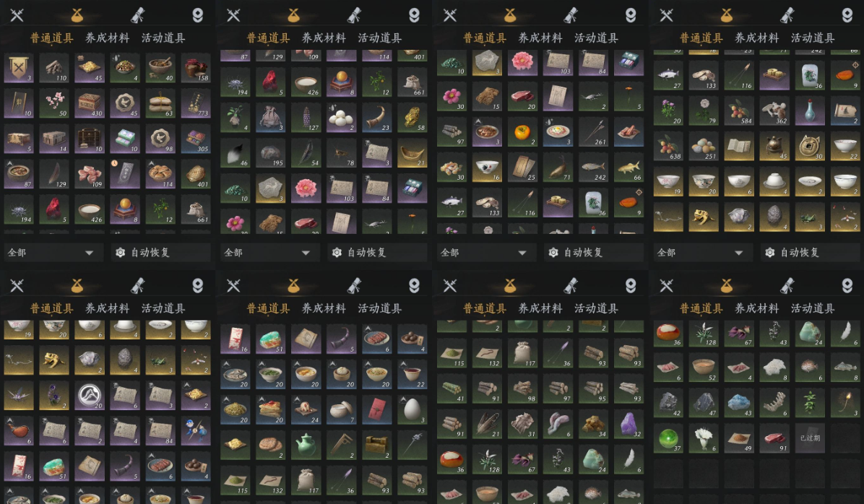Screen dimensions: 864x504
Task: Select the round white emblem item showing 20
Action: click(x=90, y=396)
